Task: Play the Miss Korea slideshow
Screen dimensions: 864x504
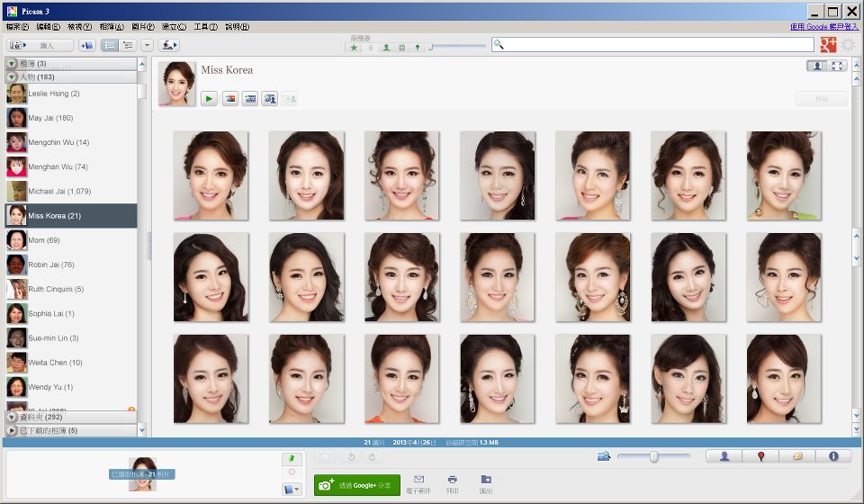Action: point(209,99)
